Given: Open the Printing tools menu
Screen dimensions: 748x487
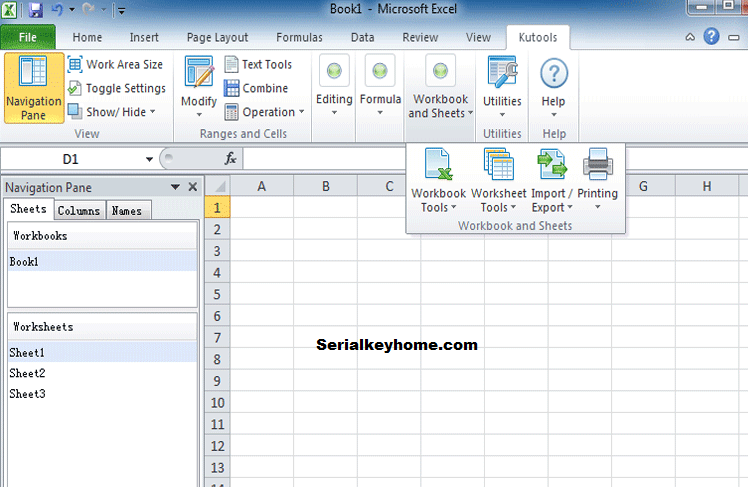Looking at the screenshot, I should coord(597,180).
